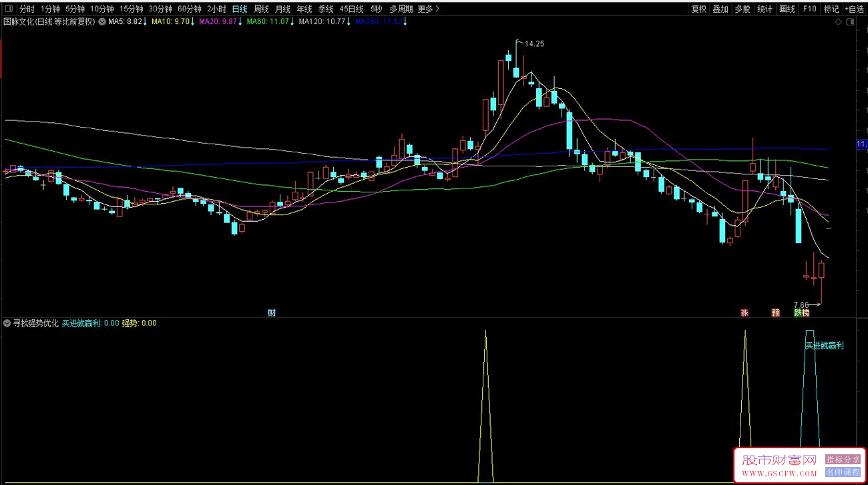Click the 7.66 low price label
This screenshot has width=868, height=485.
pos(801,305)
